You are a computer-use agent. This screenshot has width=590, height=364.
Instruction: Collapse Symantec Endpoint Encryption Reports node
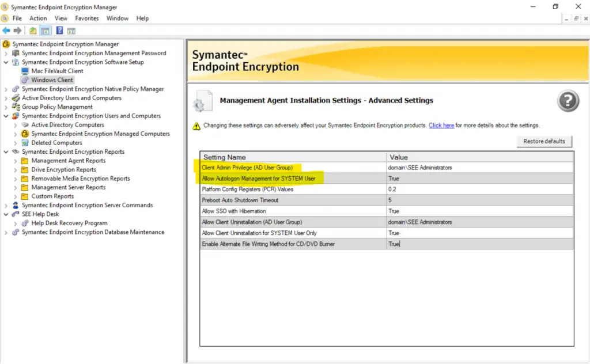6,152
